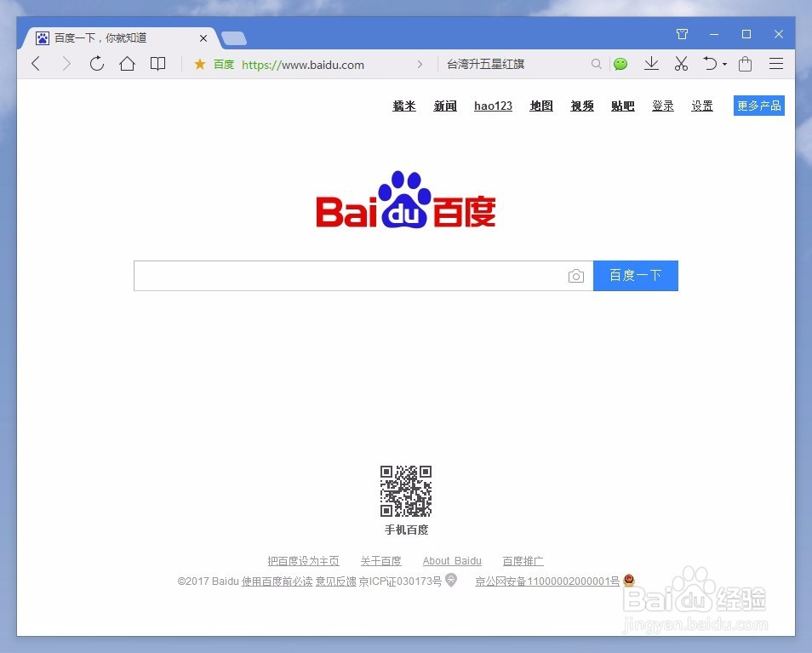Open the home page via house icon
The height and width of the screenshot is (653, 812).
coord(127,64)
